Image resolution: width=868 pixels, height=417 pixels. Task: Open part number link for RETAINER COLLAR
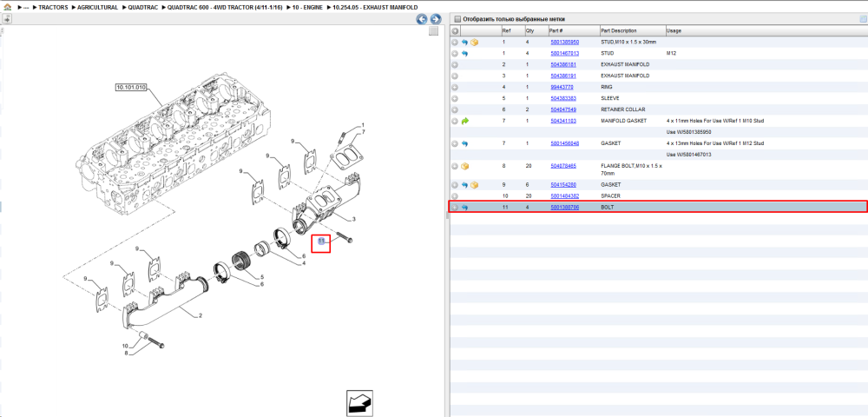(563, 109)
